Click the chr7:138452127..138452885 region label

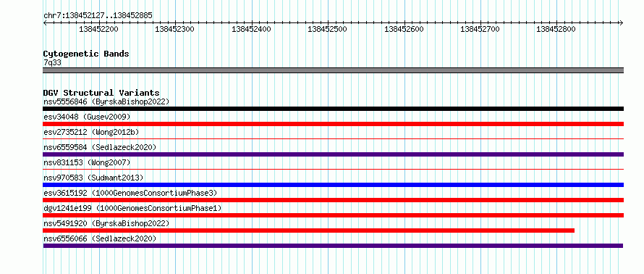pyautogui.click(x=98, y=16)
